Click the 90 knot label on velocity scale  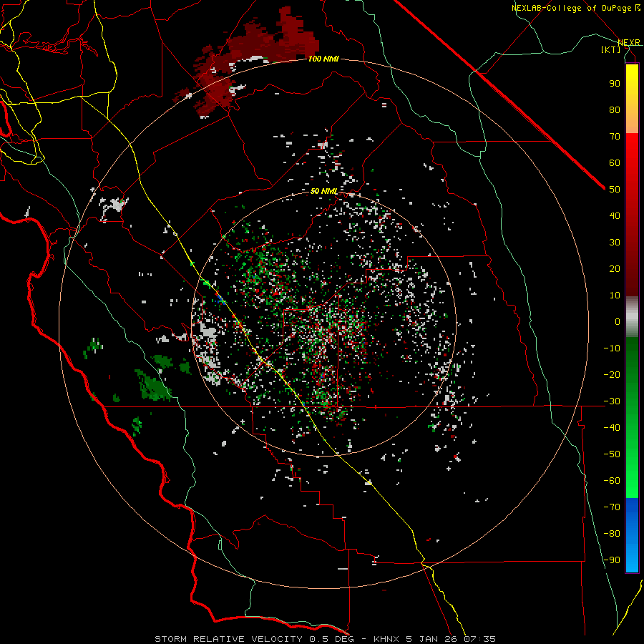[615, 84]
